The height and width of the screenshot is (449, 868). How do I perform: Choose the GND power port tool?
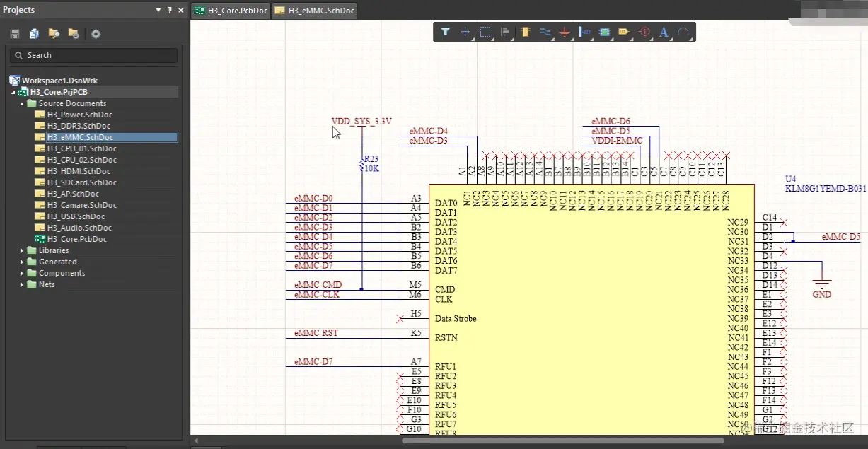pyautogui.click(x=565, y=32)
